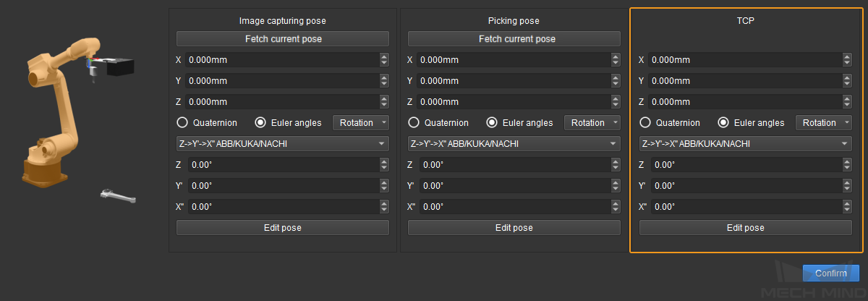Click Fetch current pose in Image capturing pose

point(282,39)
